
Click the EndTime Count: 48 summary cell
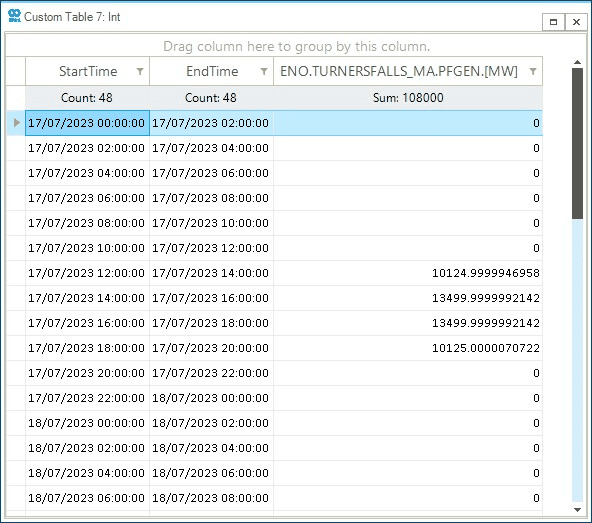(211, 98)
